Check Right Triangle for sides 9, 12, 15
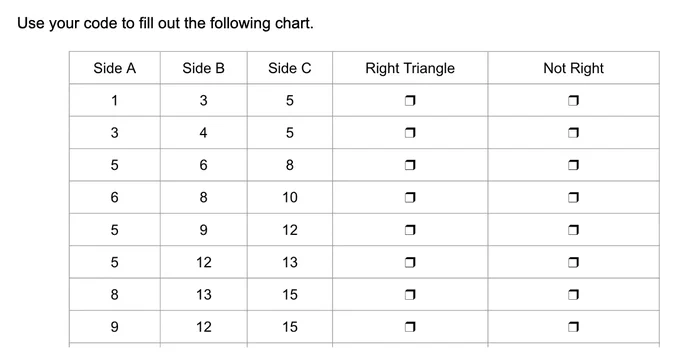The height and width of the screenshot is (360, 680). [410, 327]
